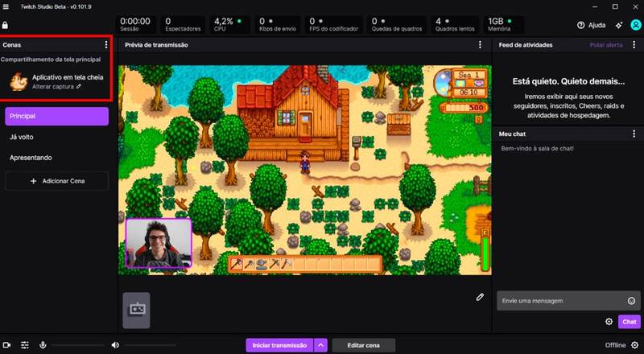The width and height of the screenshot is (644, 354).
Task: Click the chicken game icon
Action: 19,81
